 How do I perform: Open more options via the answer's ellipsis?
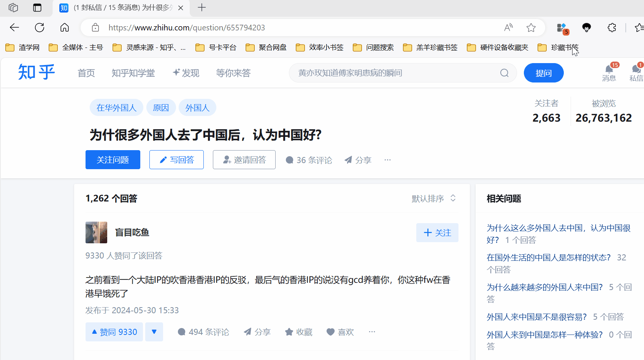click(371, 331)
